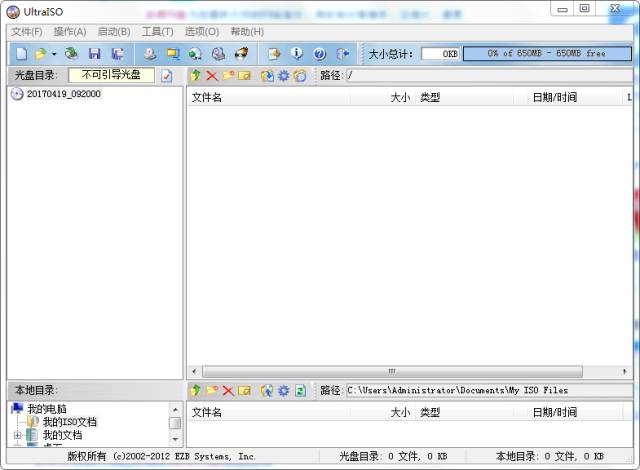The image size is (640, 470).
Task: Open the 启动(B) menu
Action: [x=114, y=31]
